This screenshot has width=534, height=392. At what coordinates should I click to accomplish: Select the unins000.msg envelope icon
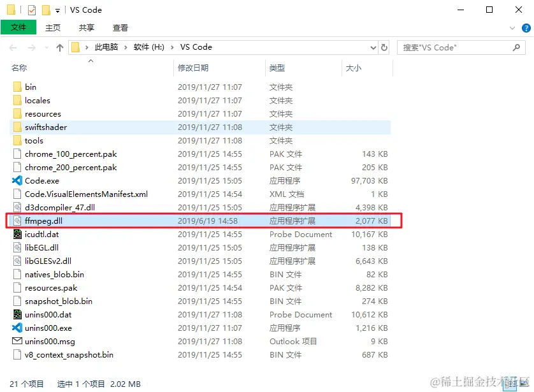[17, 341]
